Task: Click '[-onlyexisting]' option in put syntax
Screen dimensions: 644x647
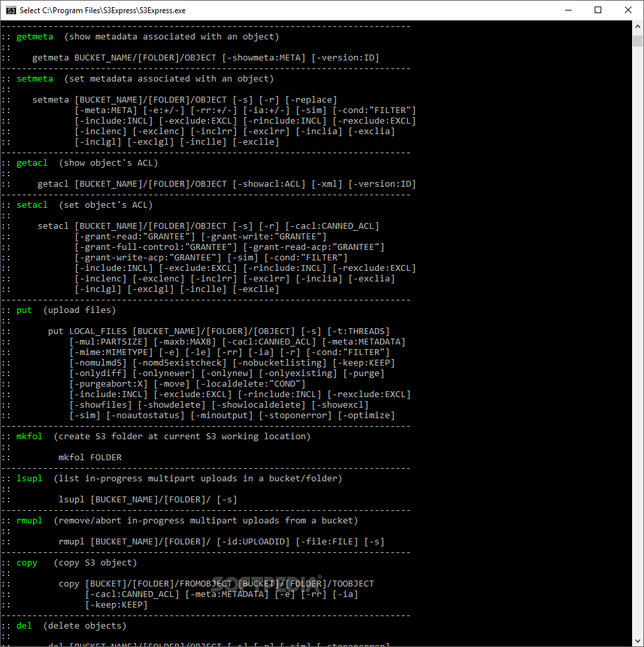Action: pyautogui.click(x=298, y=373)
